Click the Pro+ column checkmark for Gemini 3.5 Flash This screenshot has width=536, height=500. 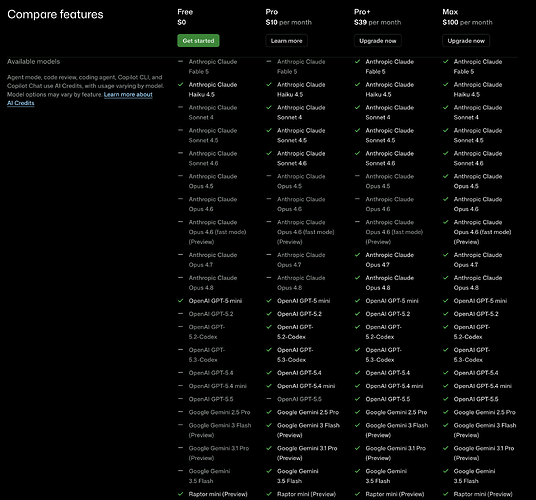click(x=357, y=471)
